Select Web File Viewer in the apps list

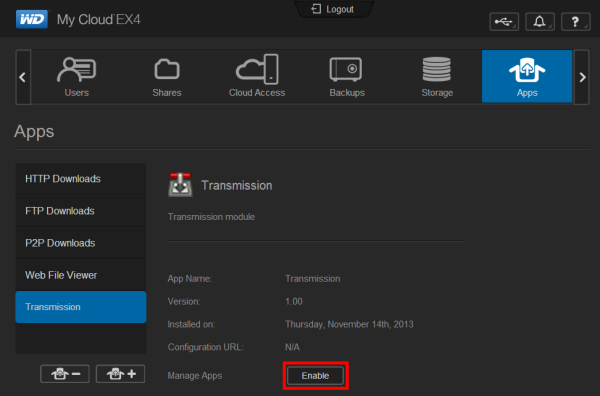[x=81, y=275]
